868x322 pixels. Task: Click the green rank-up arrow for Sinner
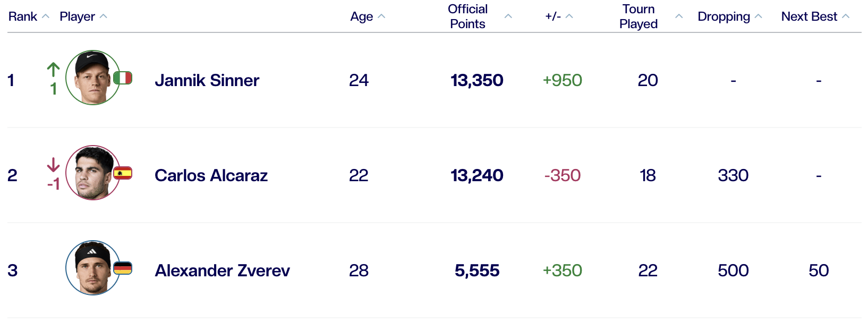click(53, 70)
